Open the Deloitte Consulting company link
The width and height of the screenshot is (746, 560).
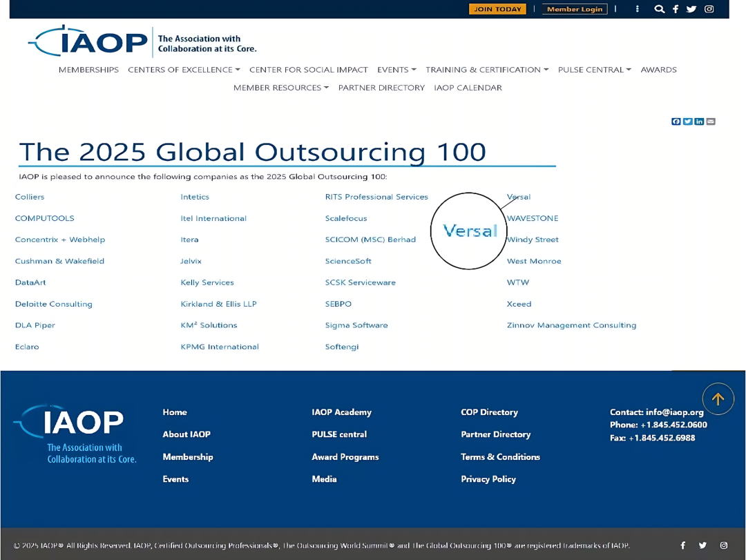(54, 304)
